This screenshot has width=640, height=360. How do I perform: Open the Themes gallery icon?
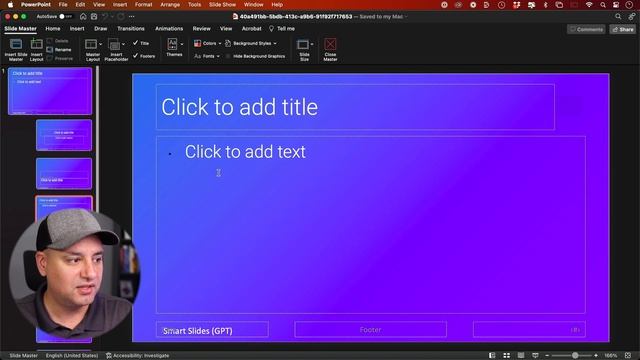[172, 43]
